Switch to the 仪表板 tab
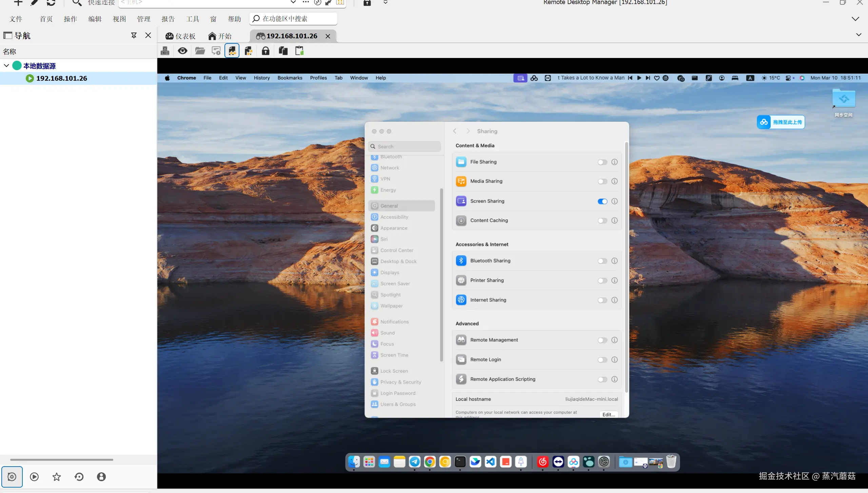This screenshot has height=493, width=868. pos(180,36)
